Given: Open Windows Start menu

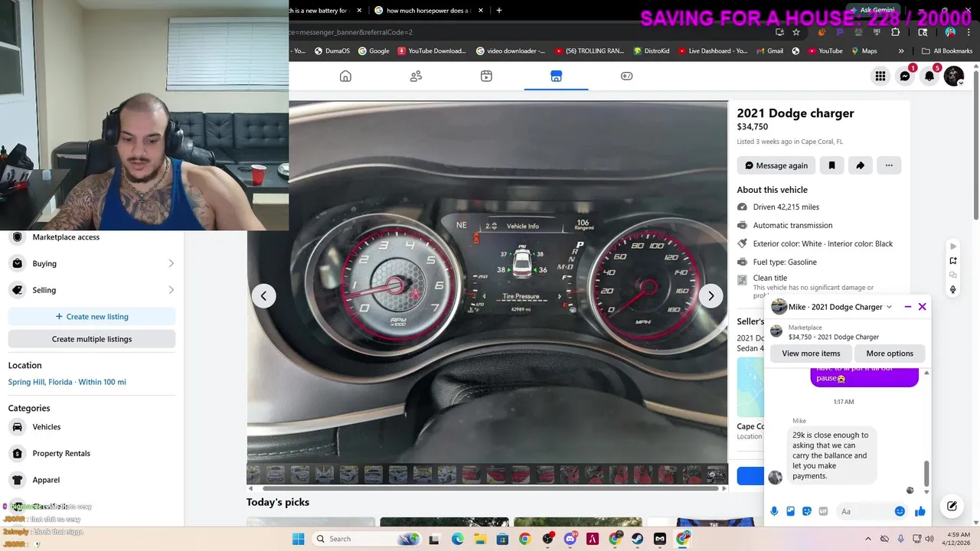Looking at the screenshot, I should pos(298,539).
